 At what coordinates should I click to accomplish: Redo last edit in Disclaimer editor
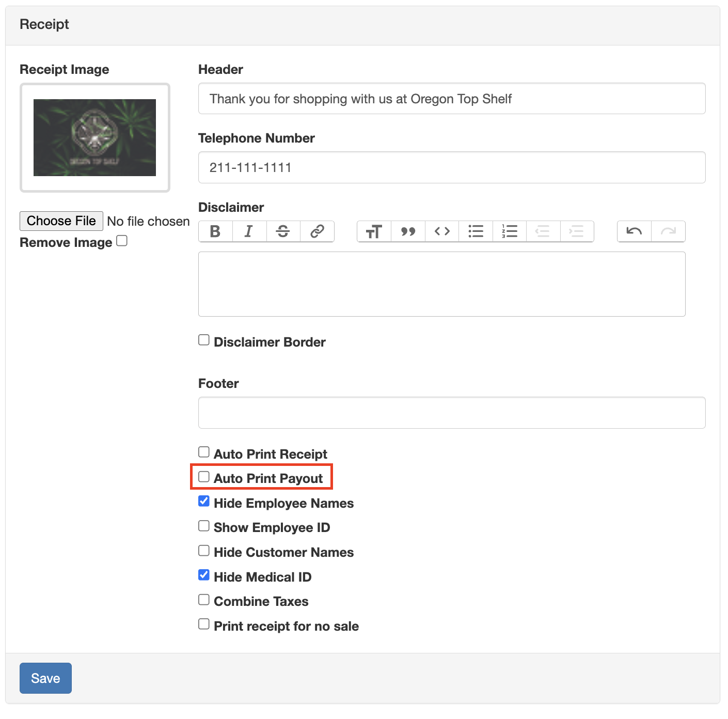coord(668,231)
